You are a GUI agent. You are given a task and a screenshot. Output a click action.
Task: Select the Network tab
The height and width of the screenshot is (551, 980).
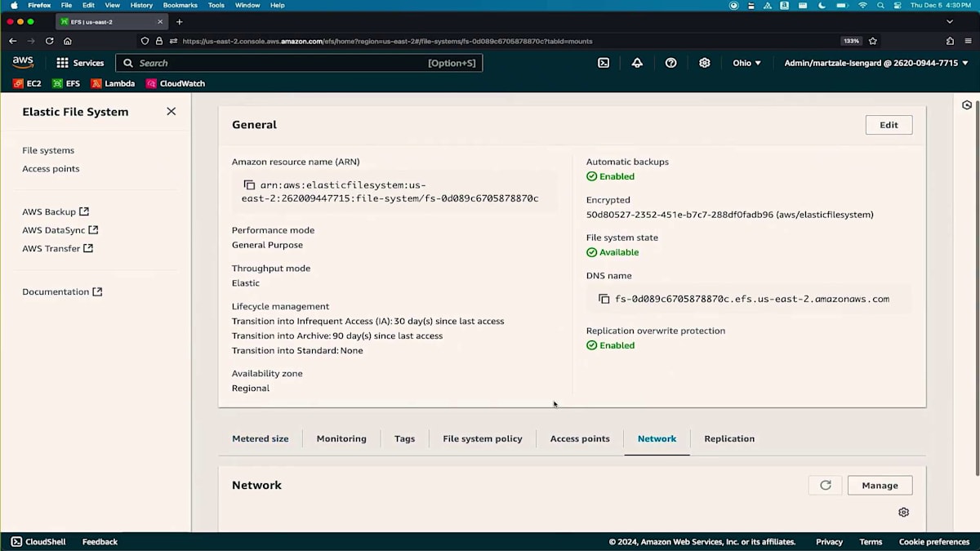click(x=657, y=438)
